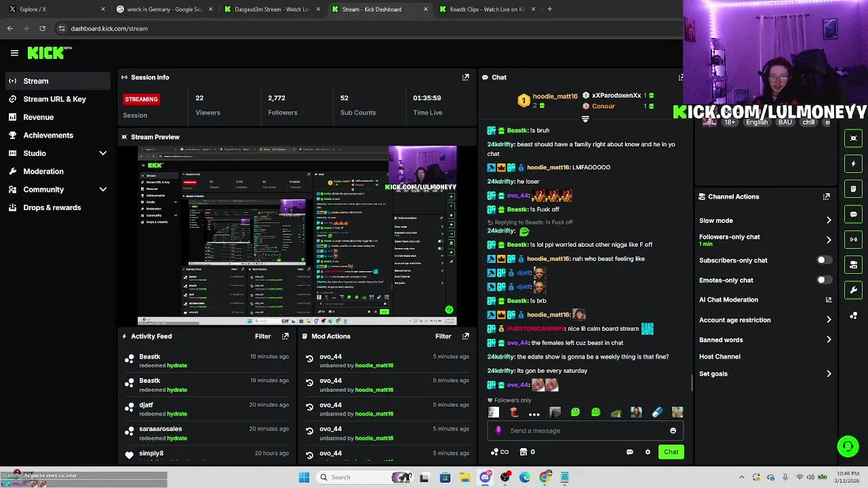Screen dimensions: 868x488
Task: Toggle Subscribers-only chat switch
Action: (x=824, y=260)
